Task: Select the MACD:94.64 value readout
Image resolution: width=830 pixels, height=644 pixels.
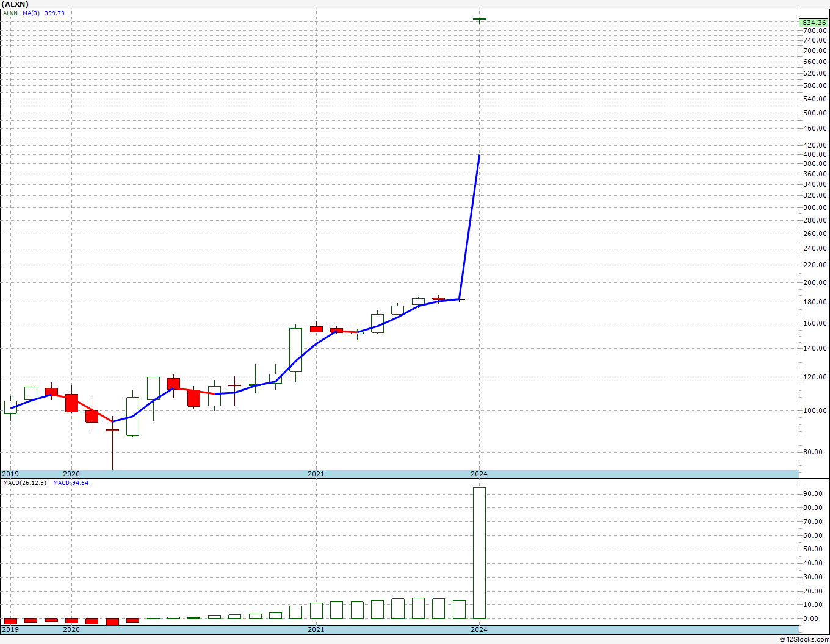Action: (x=71, y=483)
